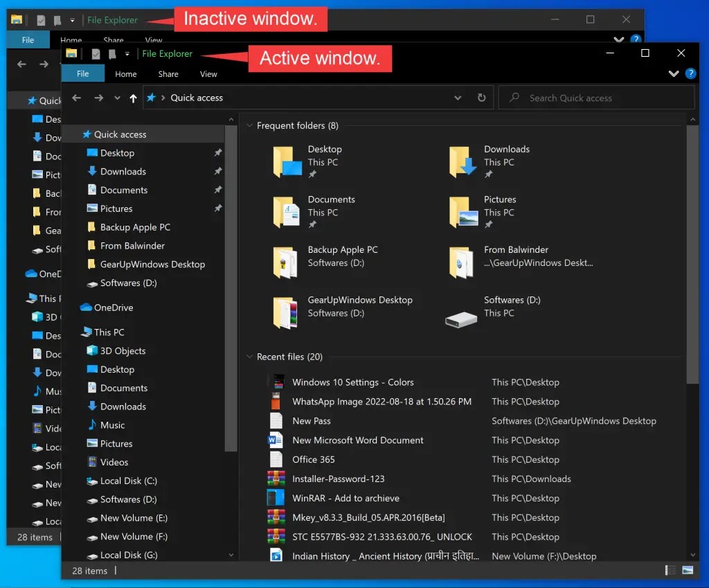
Task: Toggle pin beside Pictures in navigation pane
Action: coord(218,208)
